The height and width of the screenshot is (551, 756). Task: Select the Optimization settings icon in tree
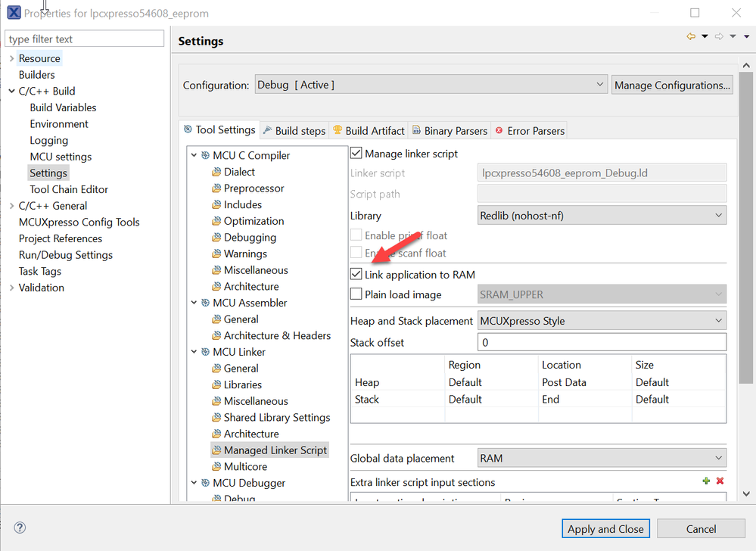[216, 221]
